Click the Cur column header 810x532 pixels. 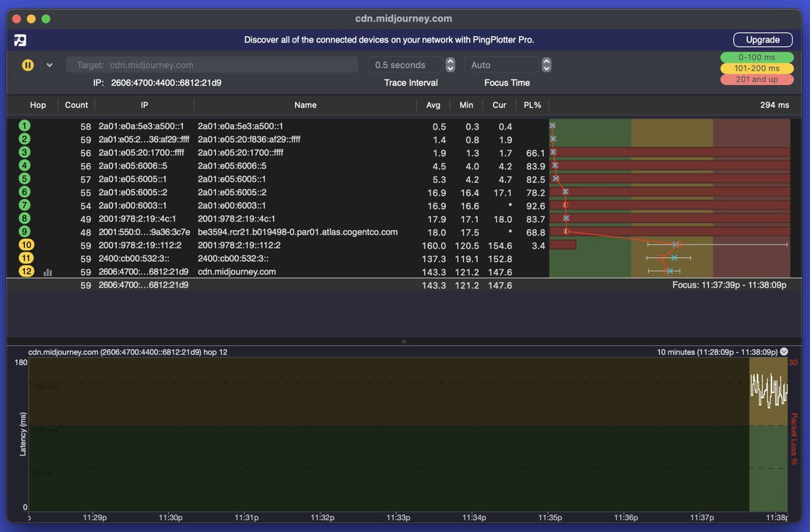pos(500,105)
